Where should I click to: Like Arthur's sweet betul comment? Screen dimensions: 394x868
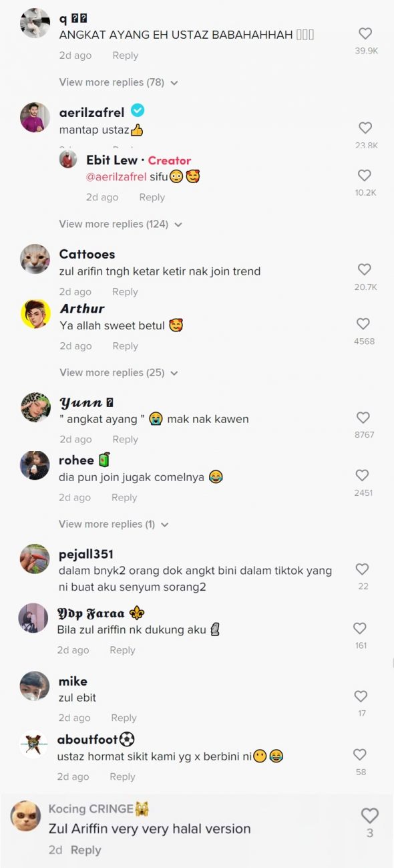[x=363, y=324]
